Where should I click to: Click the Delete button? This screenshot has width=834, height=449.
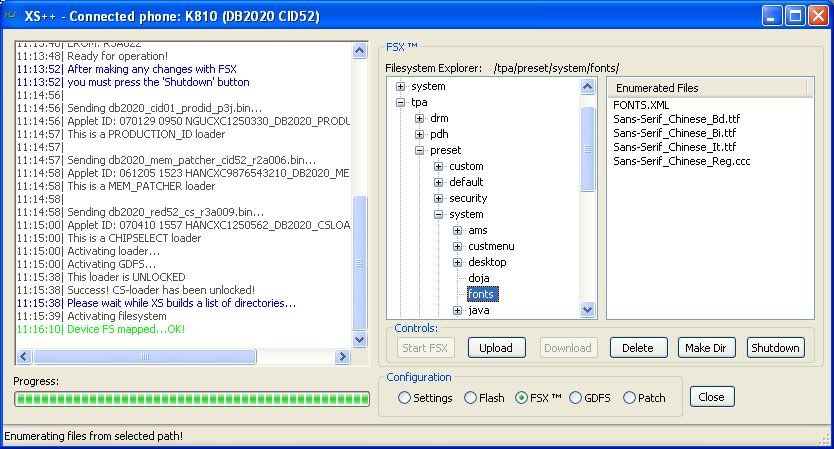pyautogui.click(x=638, y=347)
